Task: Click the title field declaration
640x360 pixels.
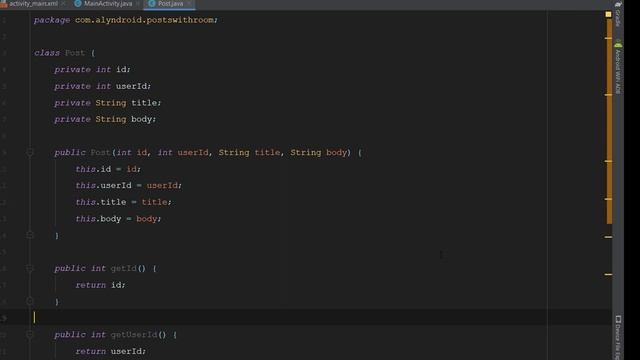Action: coord(107,103)
